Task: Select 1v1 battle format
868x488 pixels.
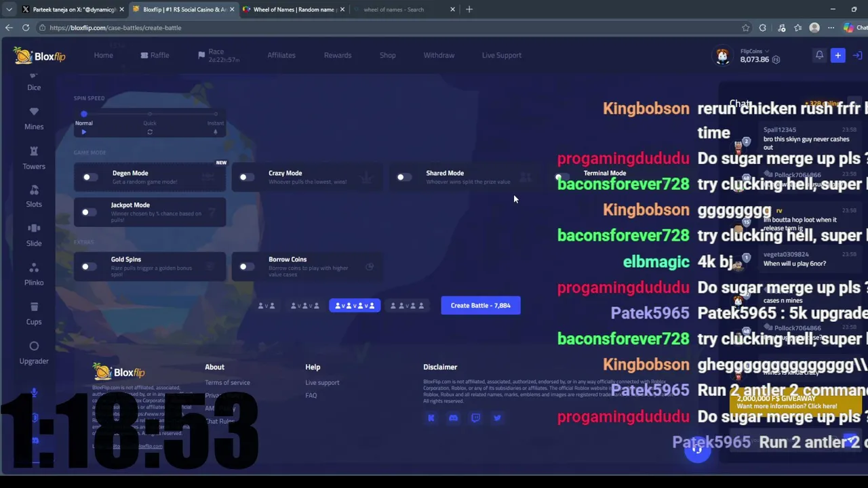Action: [267, 306]
